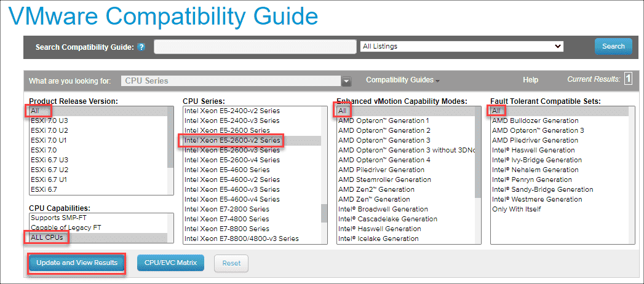Select Intel Westmere Generation FT set
The height and width of the screenshot is (284, 644).
click(559, 199)
